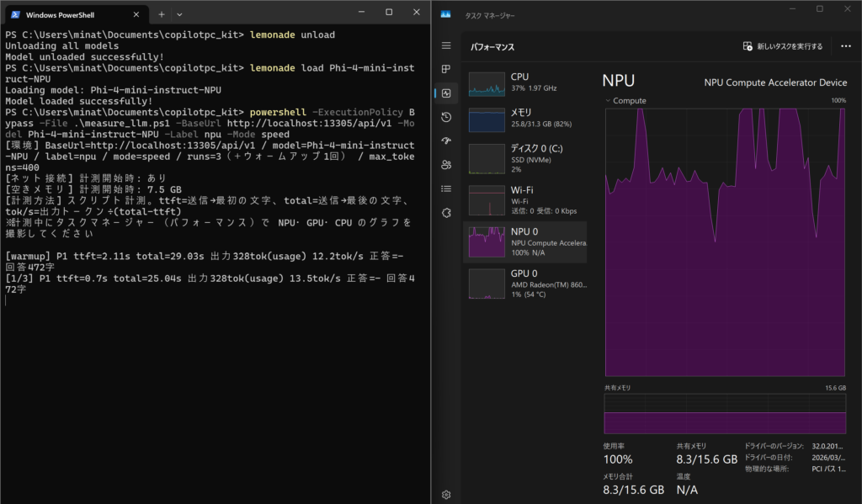The height and width of the screenshot is (504, 862).
Task: Click the NPU Compute utilization graph
Action: tap(725, 242)
